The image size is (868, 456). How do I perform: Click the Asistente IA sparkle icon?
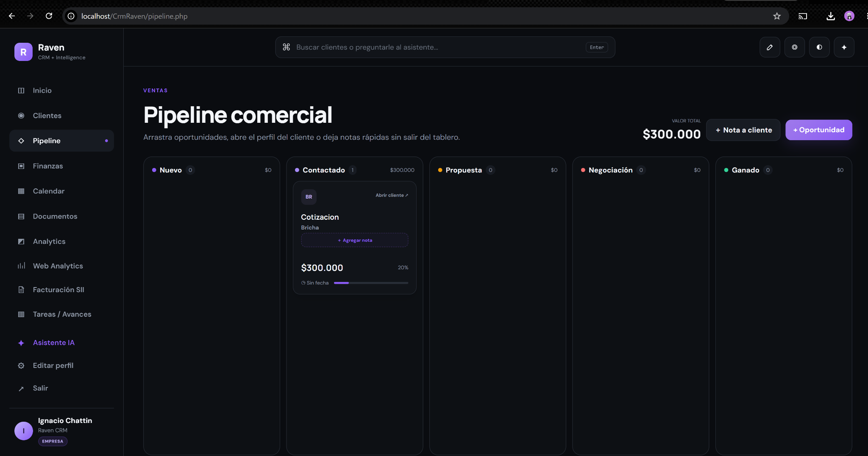tap(21, 343)
